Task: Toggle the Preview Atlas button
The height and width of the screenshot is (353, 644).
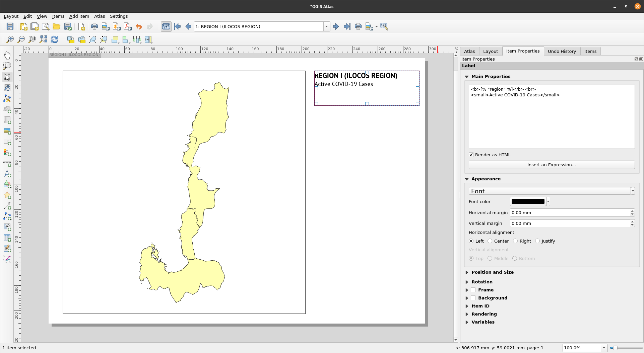Action: click(166, 26)
